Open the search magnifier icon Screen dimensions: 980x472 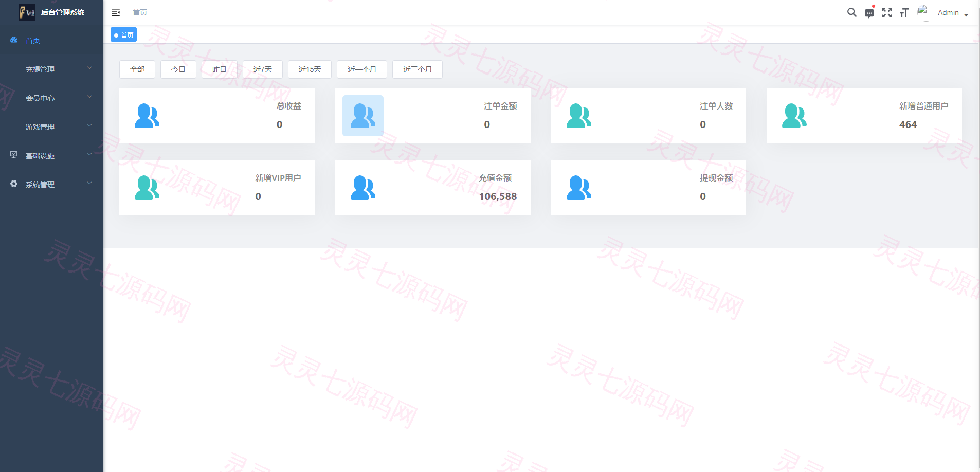pyautogui.click(x=852, y=12)
